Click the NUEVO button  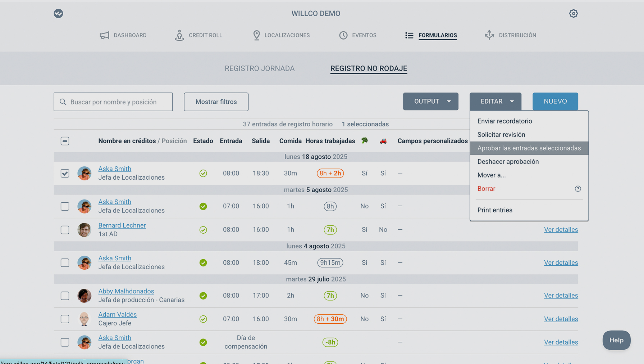555,102
